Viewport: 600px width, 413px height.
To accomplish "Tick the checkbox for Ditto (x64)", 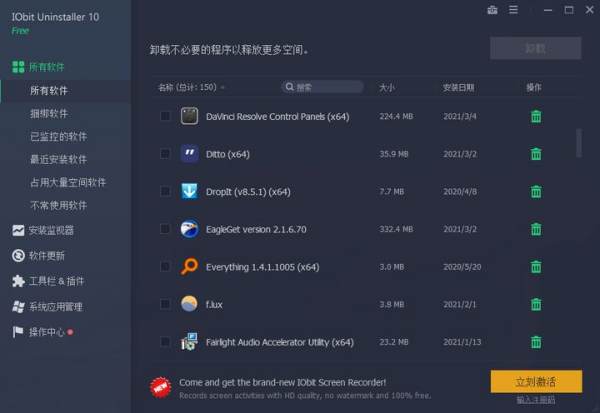I will click(x=165, y=153).
